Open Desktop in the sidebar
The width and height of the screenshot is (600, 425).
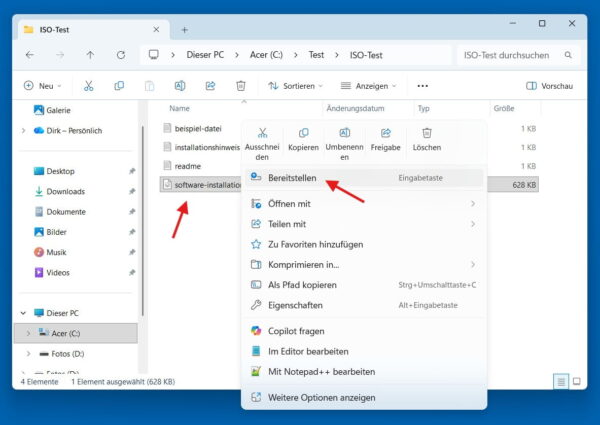(54, 171)
